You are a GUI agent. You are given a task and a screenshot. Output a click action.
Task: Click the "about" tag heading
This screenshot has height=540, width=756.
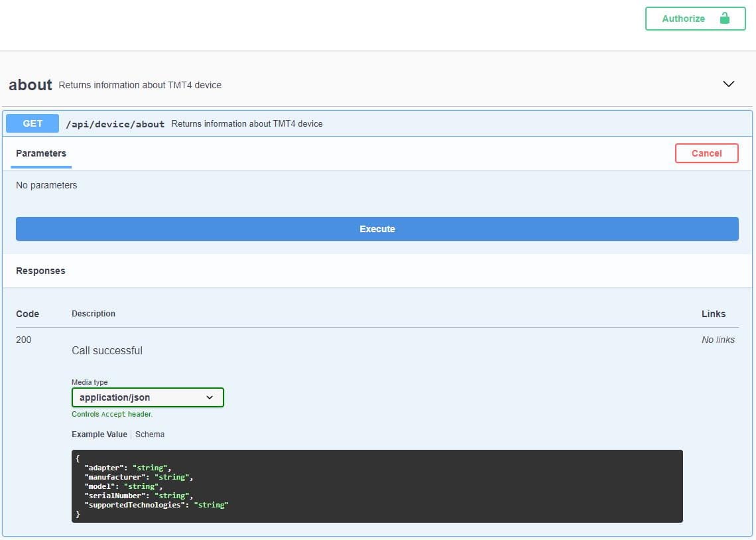click(x=30, y=85)
